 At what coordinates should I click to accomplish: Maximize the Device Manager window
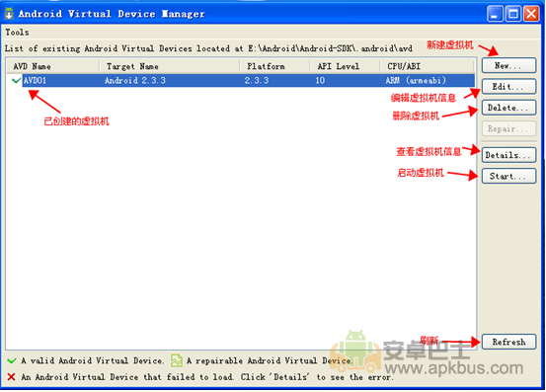coord(513,14)
